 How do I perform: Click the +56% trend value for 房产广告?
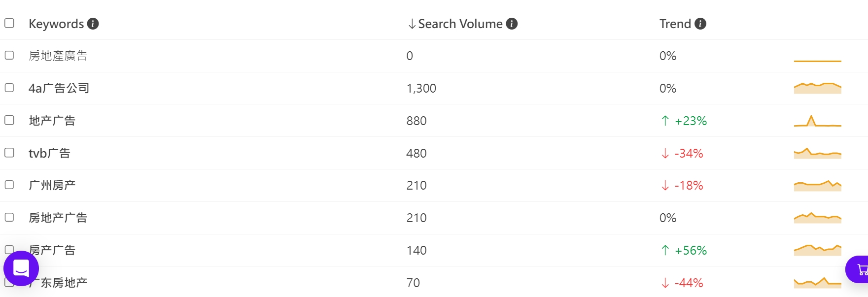(690, 250)
